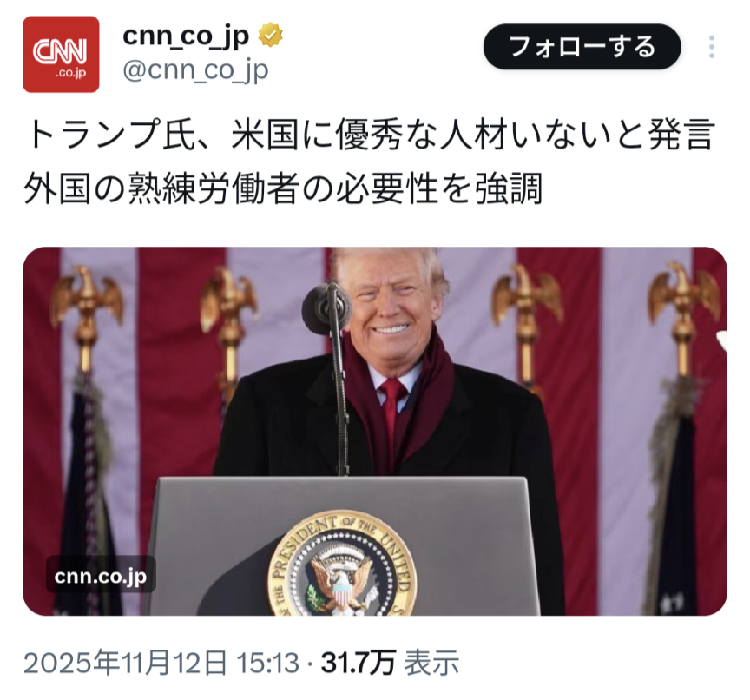Click the presidential seal on the podium
The image size is (750, 700).
341,565
